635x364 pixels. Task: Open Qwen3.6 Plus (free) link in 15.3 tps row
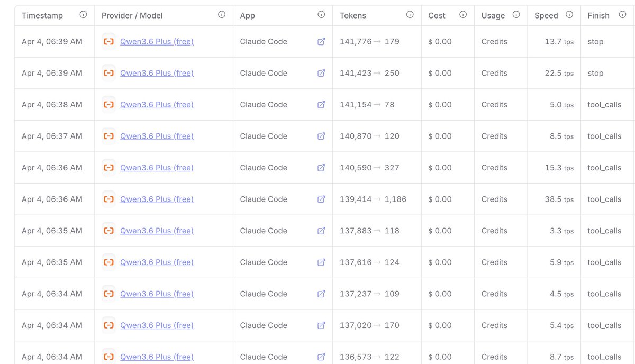(x=157, y=168)
